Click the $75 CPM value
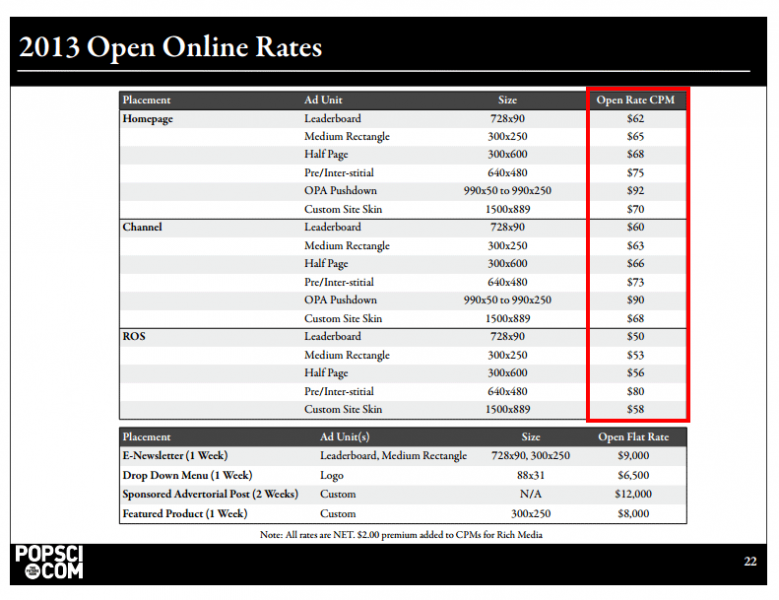Viewport: 779px width, 600px height. pyautogui.click(x=635, y=173)
